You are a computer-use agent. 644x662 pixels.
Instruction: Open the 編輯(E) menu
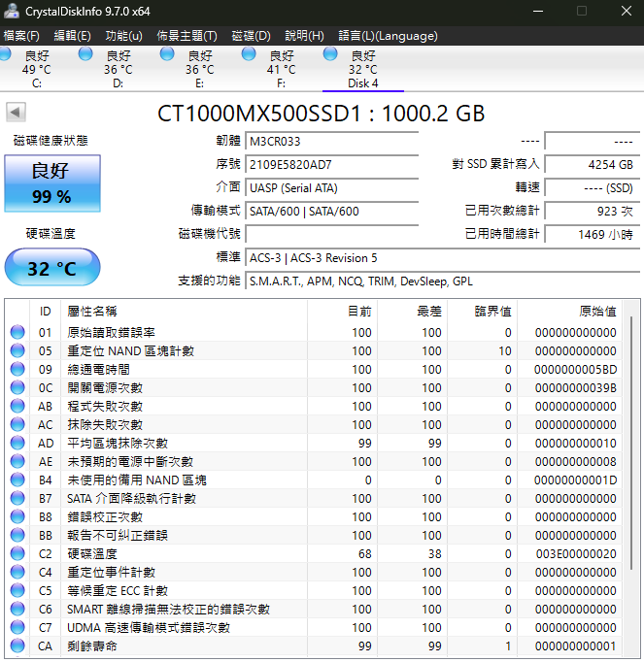click(x=72, y=36)
